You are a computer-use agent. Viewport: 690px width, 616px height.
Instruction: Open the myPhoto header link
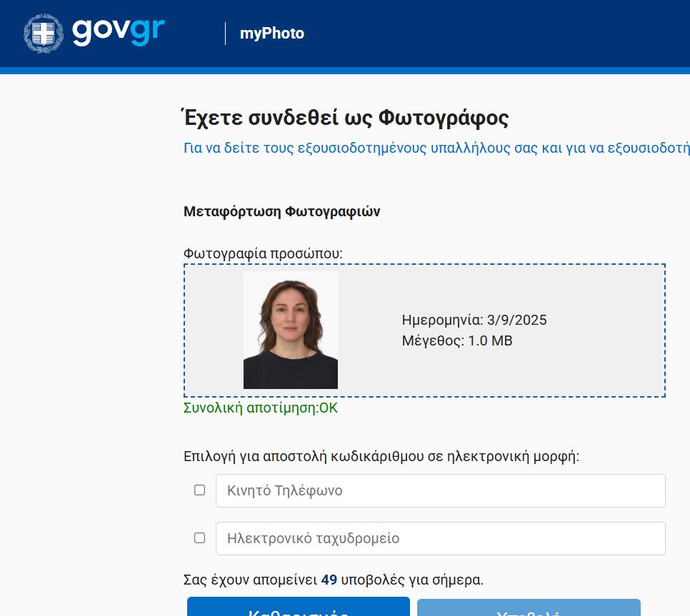[x=272, y=34]
